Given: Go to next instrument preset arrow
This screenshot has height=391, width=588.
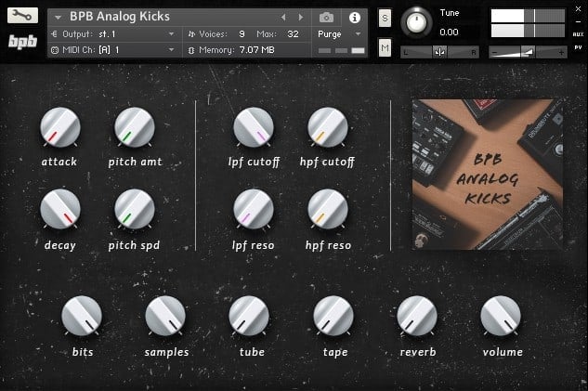Looking at the screenshot, I should (x=299, y=17).
